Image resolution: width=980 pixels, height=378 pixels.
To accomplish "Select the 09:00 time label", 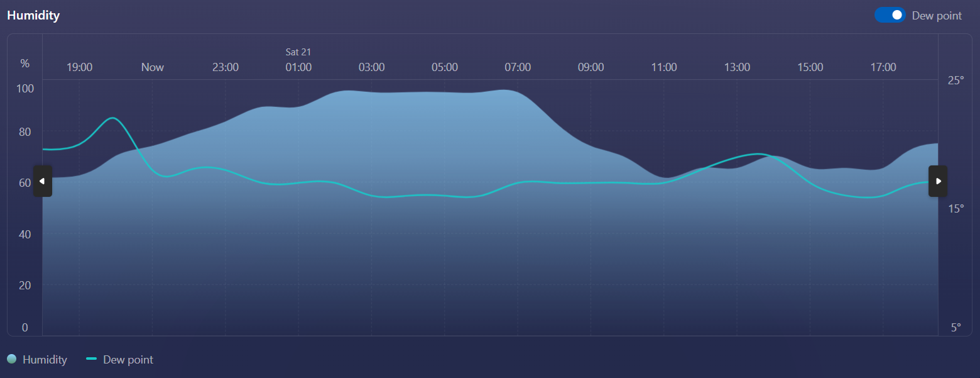I will (591, 67).
